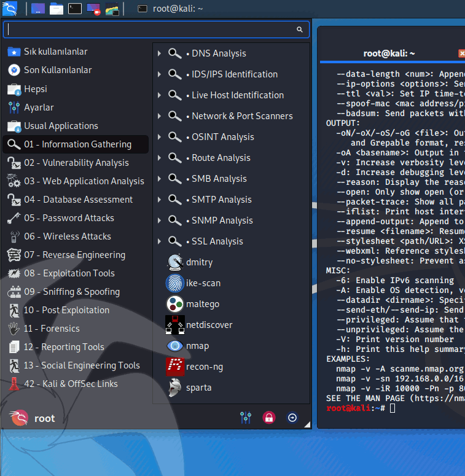Select 13 - Social Engineering Tools category
The image size is (465, 476).
76,365
